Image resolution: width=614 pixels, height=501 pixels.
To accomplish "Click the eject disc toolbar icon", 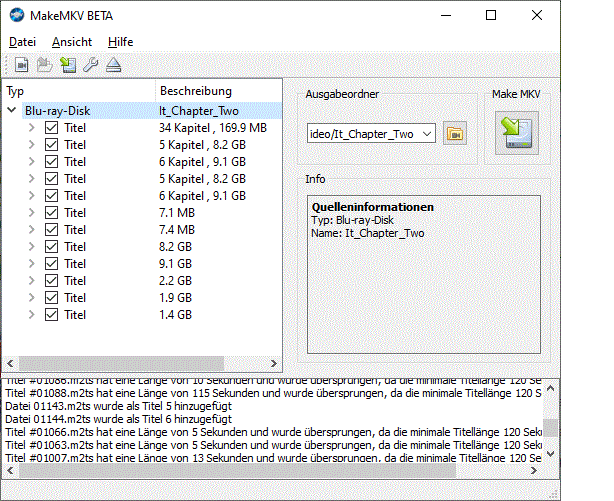I will click(113, 66).
